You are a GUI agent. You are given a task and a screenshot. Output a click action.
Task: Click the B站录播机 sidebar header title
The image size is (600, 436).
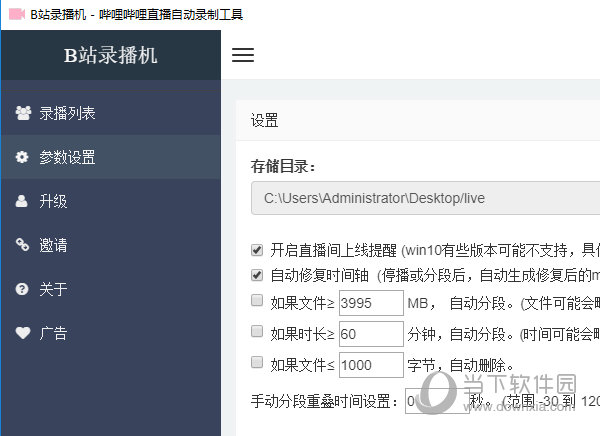tap(111, 55)
